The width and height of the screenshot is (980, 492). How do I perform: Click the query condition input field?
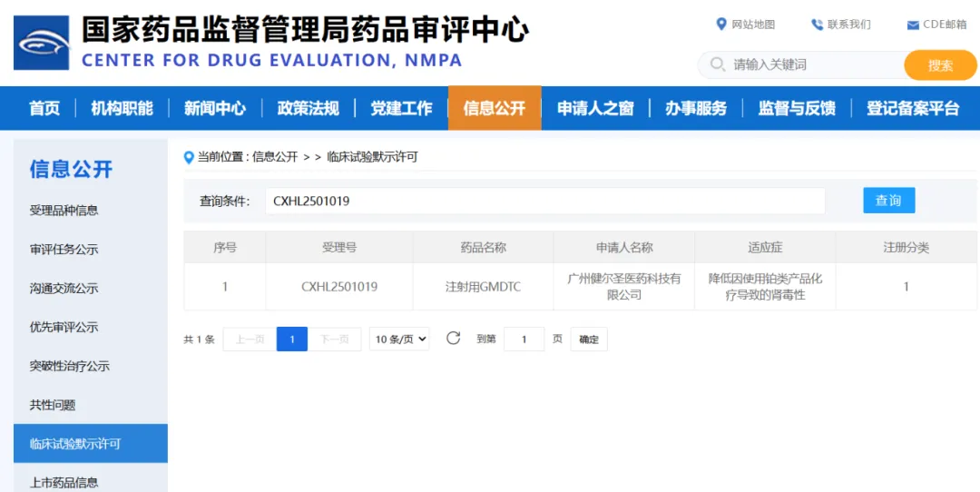click(x=544, y=201)
